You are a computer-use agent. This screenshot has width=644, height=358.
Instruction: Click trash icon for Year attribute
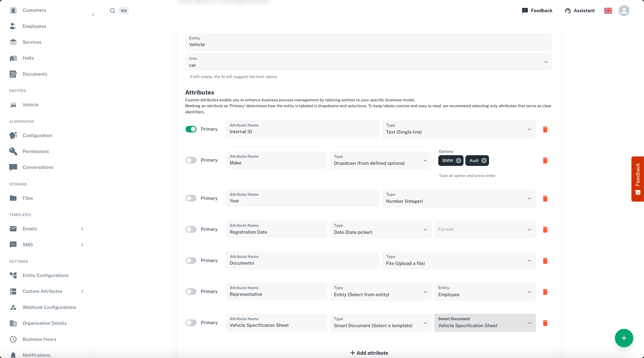click(x=545, y=199)
